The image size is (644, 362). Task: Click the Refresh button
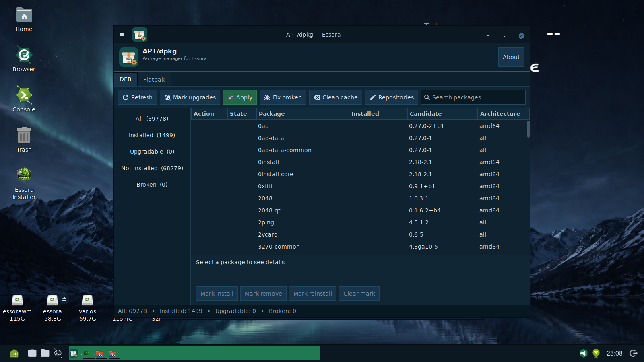coord(138,97)
